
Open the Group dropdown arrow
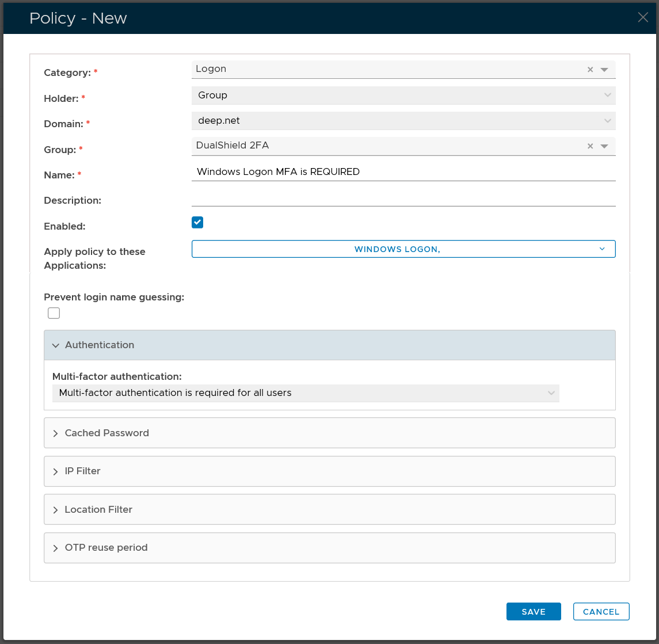click(x=604, y=146)
